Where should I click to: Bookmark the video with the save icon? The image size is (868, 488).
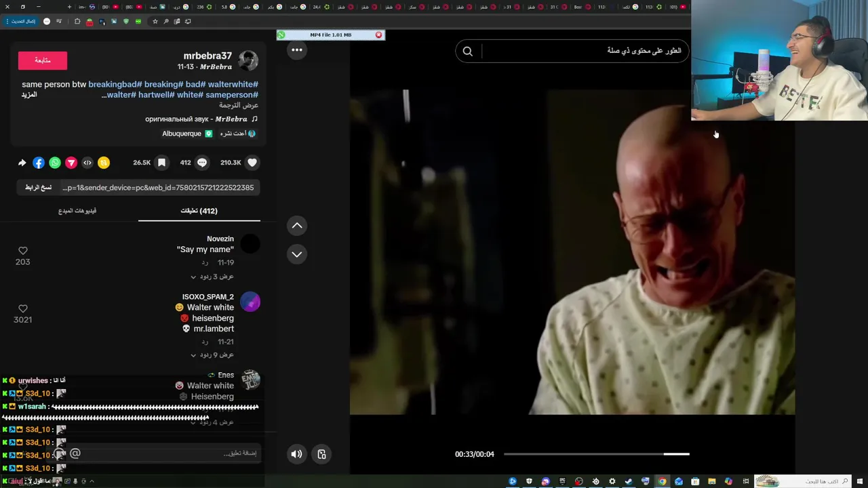[x=161, y=163]
